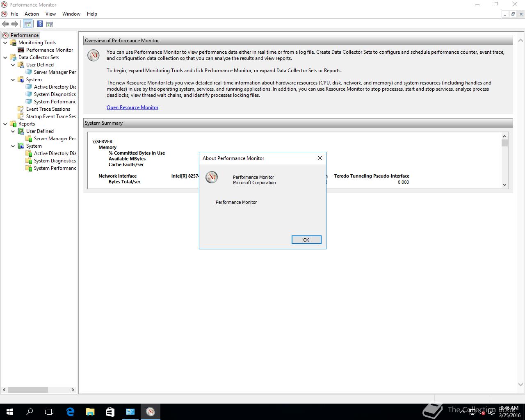Open Task View from taskbar

49,412
